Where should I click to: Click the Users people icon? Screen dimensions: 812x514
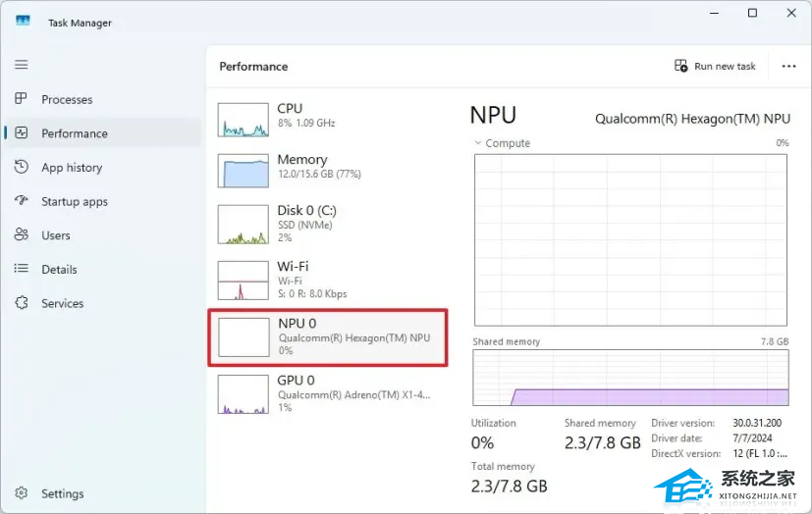(22, 234)
